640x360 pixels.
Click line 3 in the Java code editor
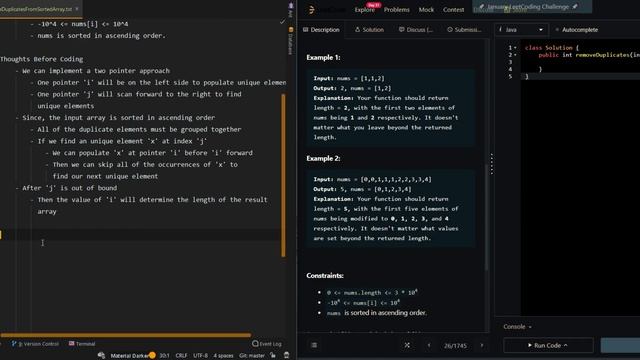(580, 62)
